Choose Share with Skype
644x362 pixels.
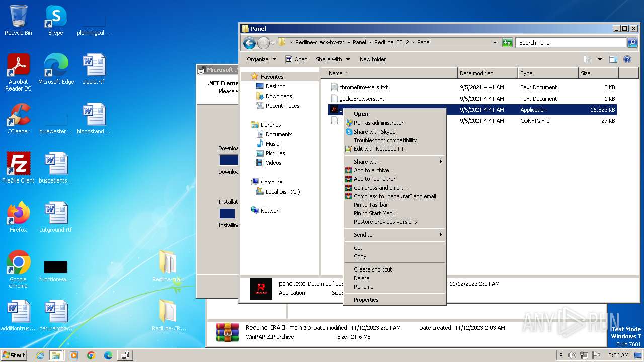pyautogui.click(x=394, y=132)
